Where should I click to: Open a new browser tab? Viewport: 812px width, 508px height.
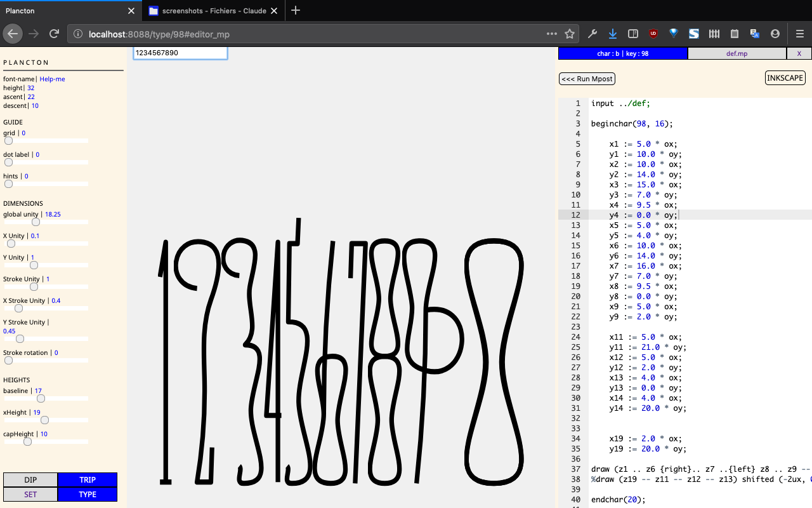coord(296,11)
